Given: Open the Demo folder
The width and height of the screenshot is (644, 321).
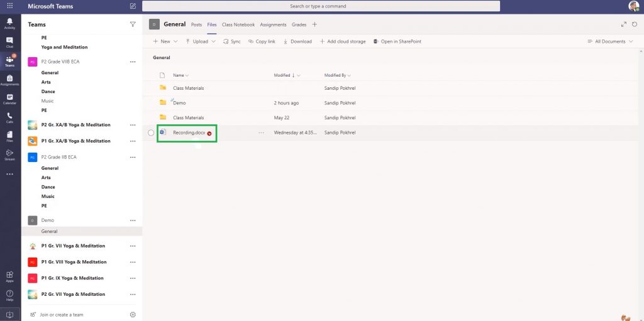Looking at the screenshot, I should pyautogui.click(x=179, y=103).
